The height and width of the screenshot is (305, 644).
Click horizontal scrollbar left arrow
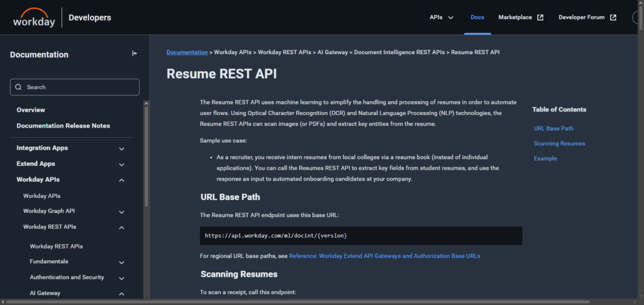(3, 302)
